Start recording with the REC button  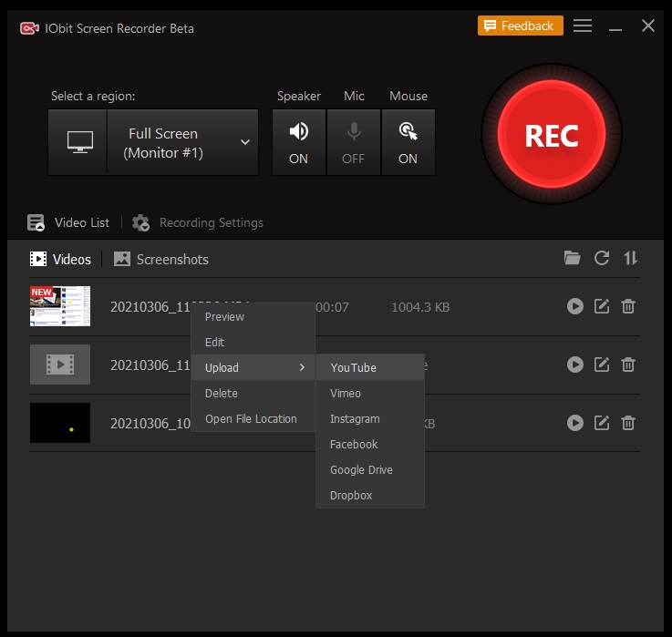[551, 134]
